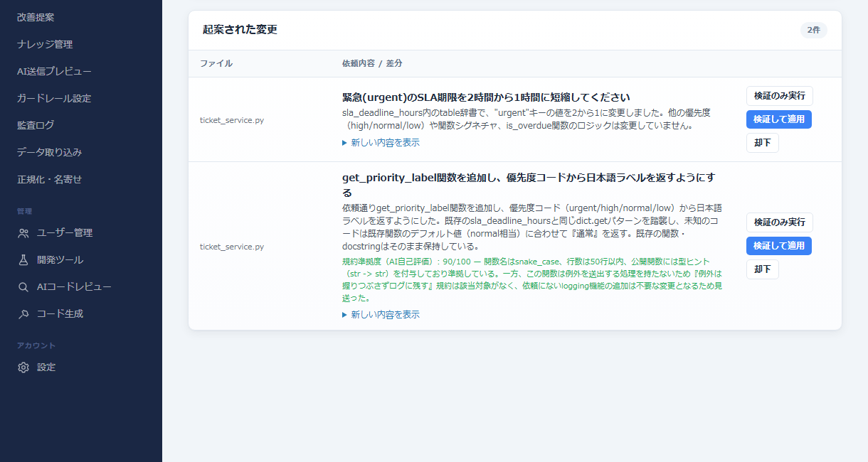Click the 2件 count badge
The height and width of the screenshot is (462, 868).
[814, 30]
